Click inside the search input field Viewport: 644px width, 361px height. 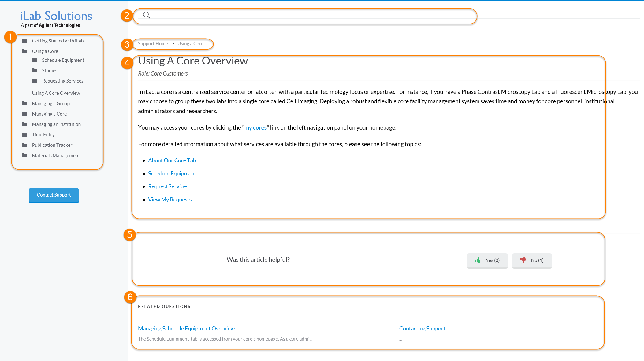[x=306, y=15]
